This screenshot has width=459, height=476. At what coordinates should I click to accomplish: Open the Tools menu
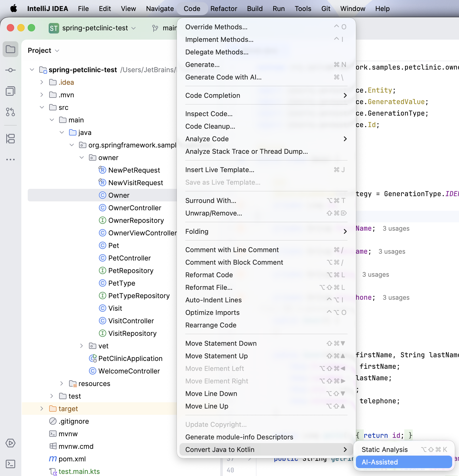point(303,9)
